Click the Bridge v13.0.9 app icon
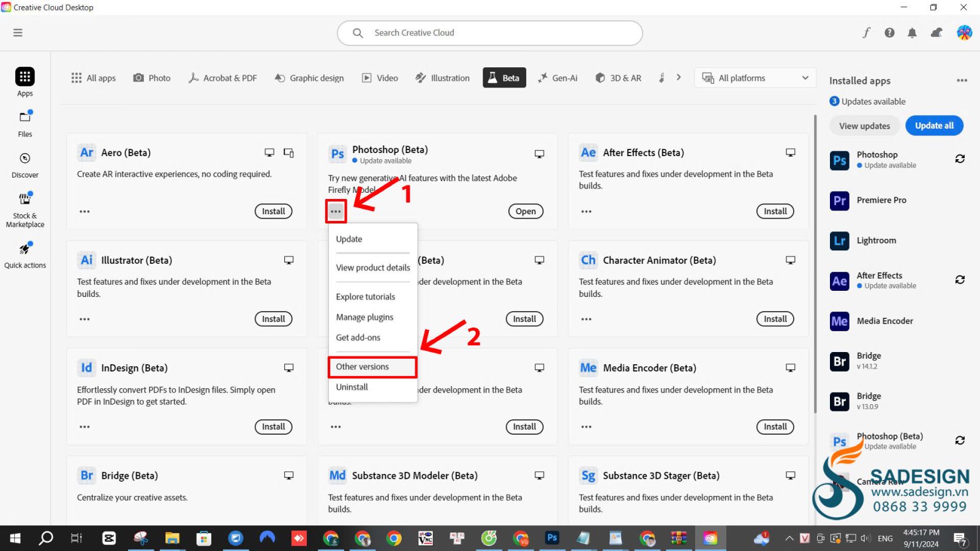Screen dimensions: 980x551 pos(840,402)
